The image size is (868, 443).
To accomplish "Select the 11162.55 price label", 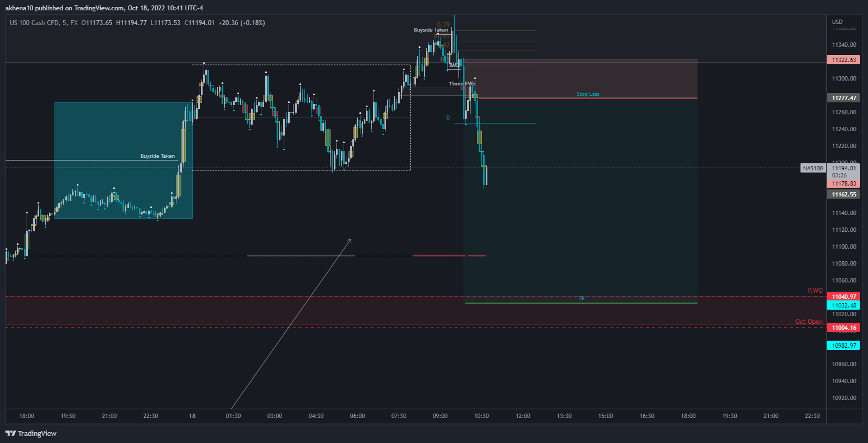I will [843, 194].
